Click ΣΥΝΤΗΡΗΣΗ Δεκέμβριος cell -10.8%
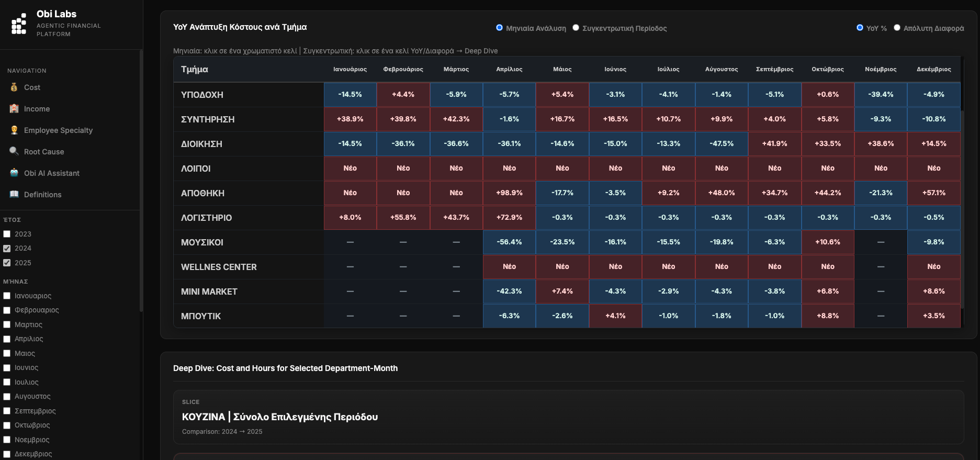980x460 pixels. (934, 119)
